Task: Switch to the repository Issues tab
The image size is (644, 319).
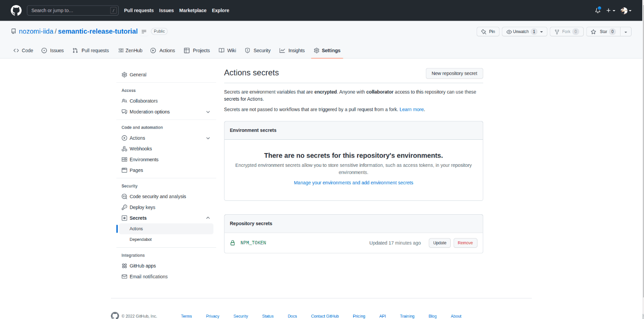Action: tap(52, 51)
